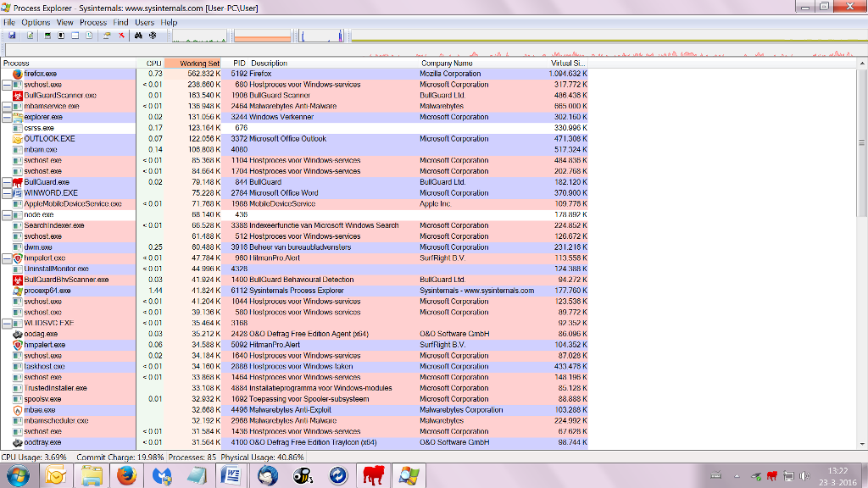868x488 pixels.
Task: Click the process list scrollbar down arrow
Action: 862,444
